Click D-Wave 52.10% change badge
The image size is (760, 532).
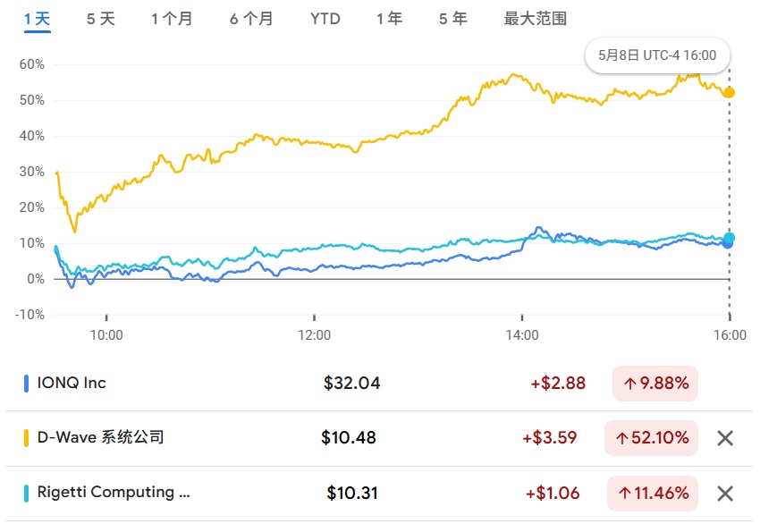click(651, 438)
